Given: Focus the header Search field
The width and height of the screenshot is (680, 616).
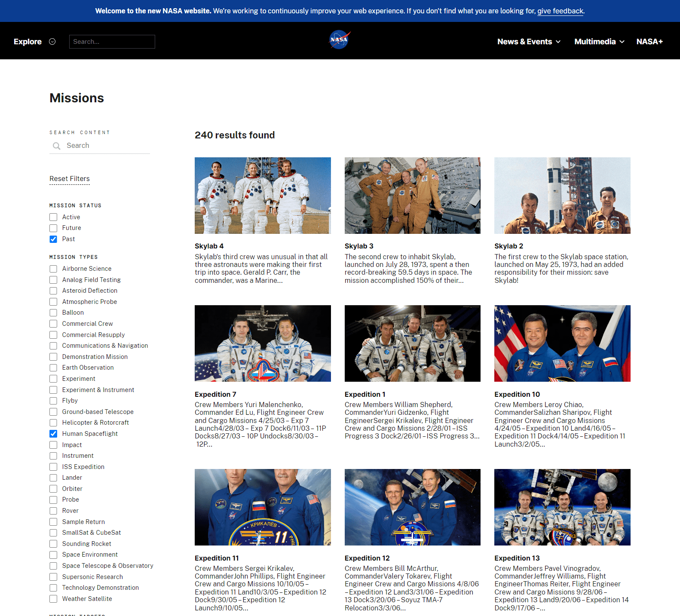Looking at the screenshot, I should (112, 42).
